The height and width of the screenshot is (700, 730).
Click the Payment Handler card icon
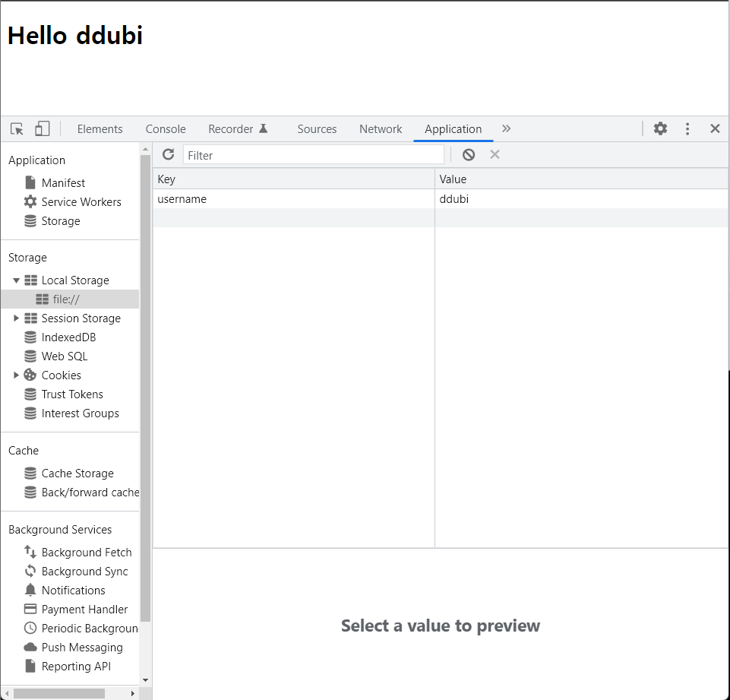(x=30, y=610)
